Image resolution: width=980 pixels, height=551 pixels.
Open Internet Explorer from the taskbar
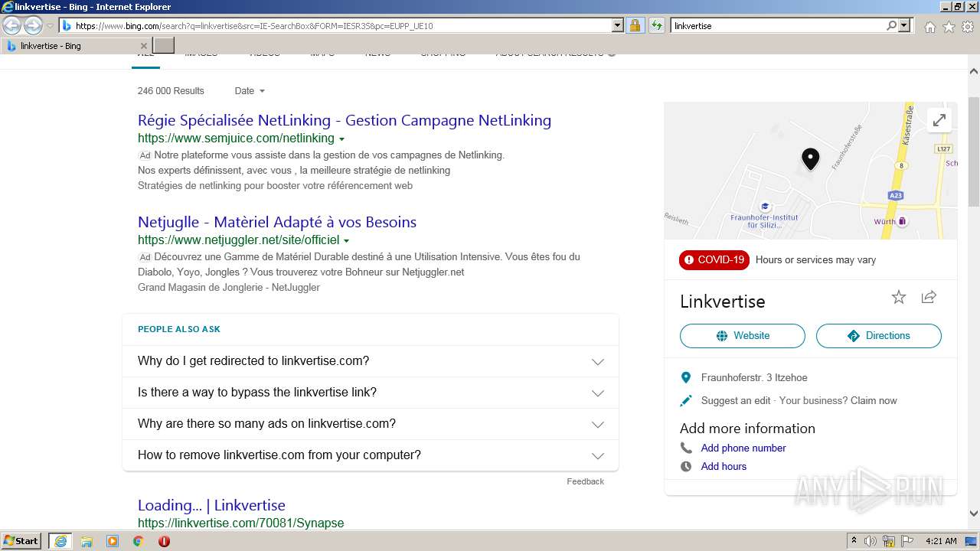coord(60,541)
